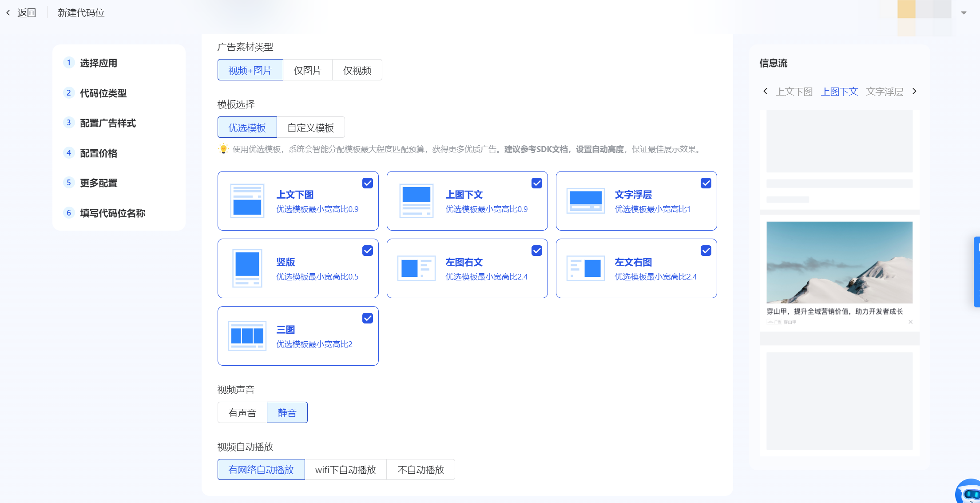The height and width of the screenshot is (503, 980).
Task: Click the 上文下图 layout icon
Action: (247, 201)
